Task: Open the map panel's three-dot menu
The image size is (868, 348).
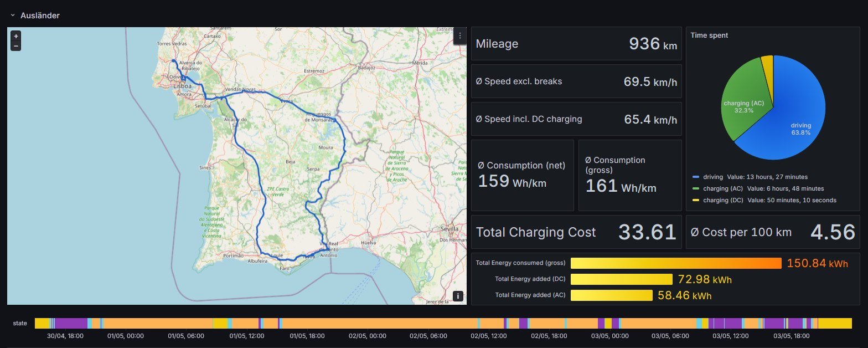Action: coord(459,35)
